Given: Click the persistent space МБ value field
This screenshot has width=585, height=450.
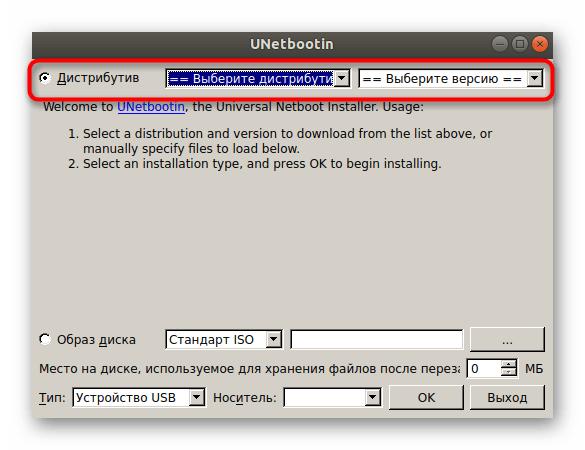Looking at the screenshot, I should click(484, 369).
